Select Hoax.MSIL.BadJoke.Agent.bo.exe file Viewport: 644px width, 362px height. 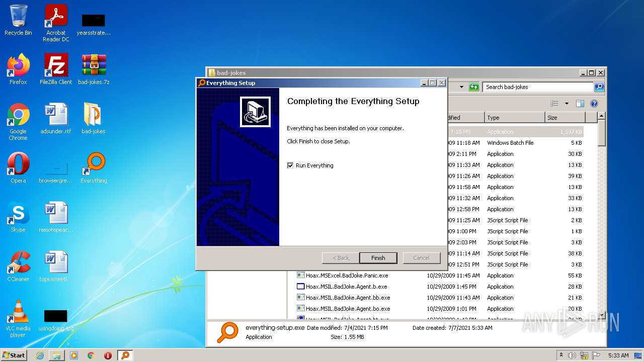[x=343, y=309]
